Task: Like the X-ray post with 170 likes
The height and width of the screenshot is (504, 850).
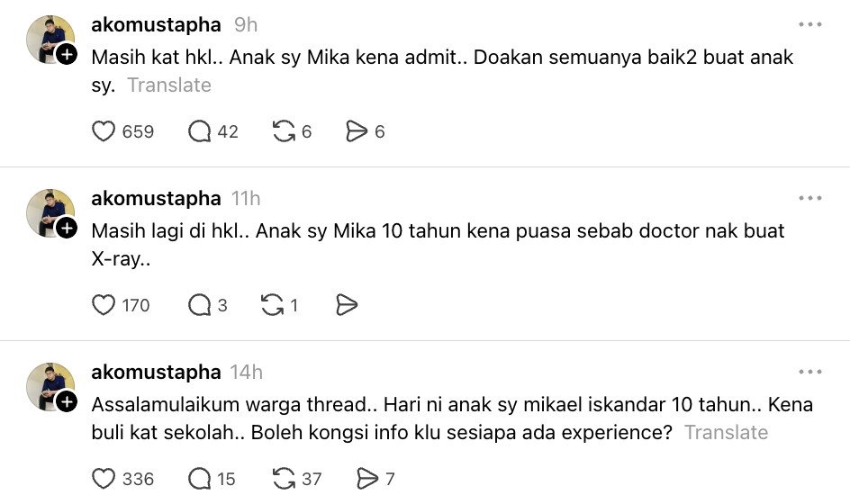Action: click(x=104, y=306)
